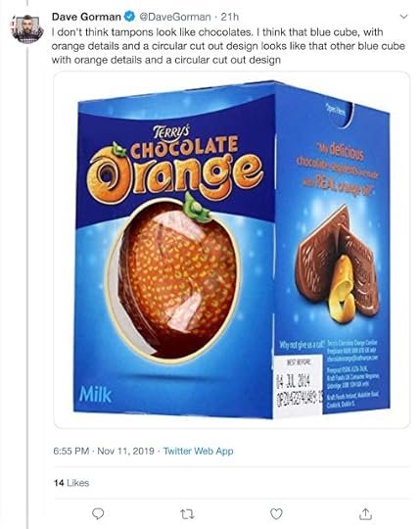420x529 pixels.
Task: Click the blue verified badge
Action: click(130, 17)
